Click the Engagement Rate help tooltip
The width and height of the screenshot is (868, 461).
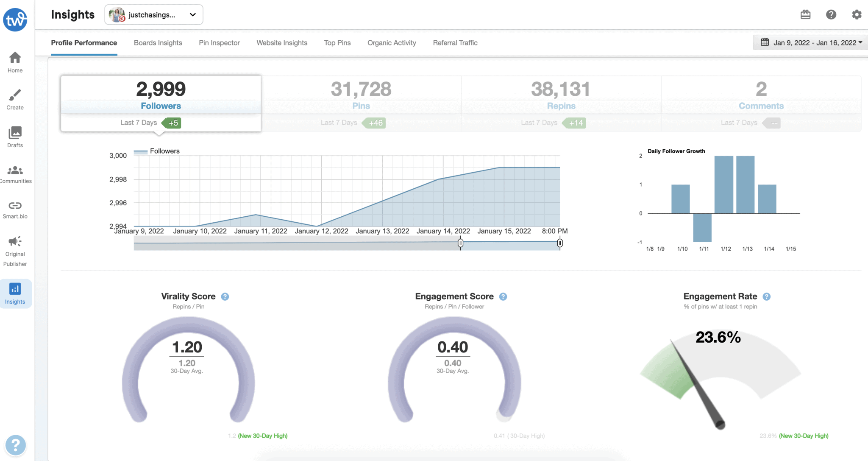[x=766, y=296]
